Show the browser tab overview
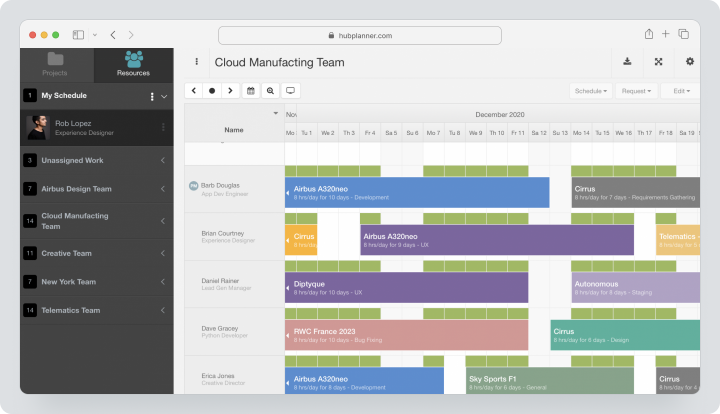 pos(683,34)
